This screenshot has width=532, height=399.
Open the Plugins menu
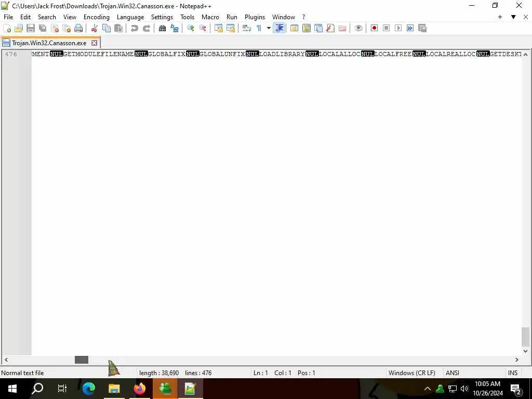[255, 17]
